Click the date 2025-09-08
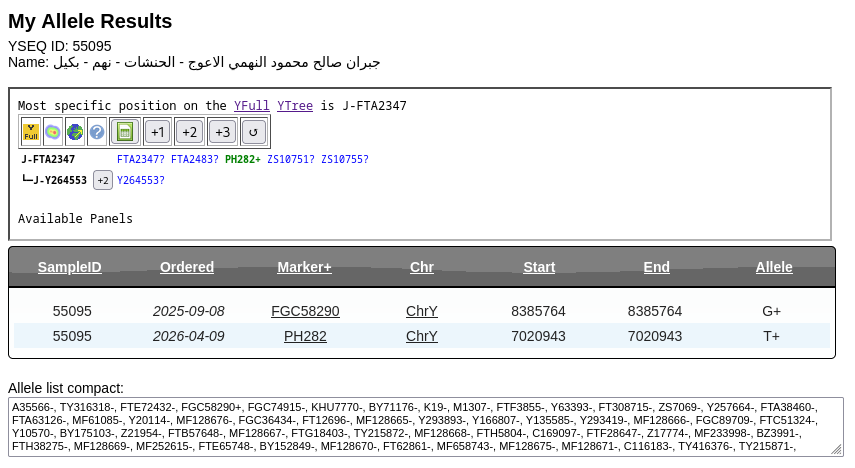The width and height of the screenshot is (855, 468). pos(189,311)
